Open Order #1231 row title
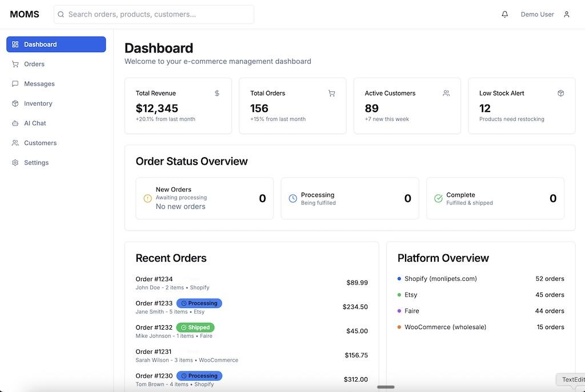 click(154, 351)
